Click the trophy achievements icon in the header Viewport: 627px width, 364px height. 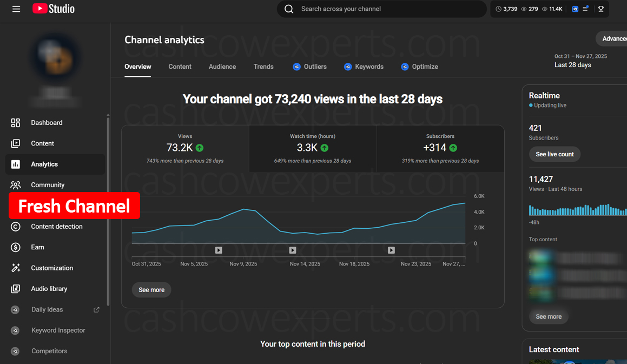(600, 9)
